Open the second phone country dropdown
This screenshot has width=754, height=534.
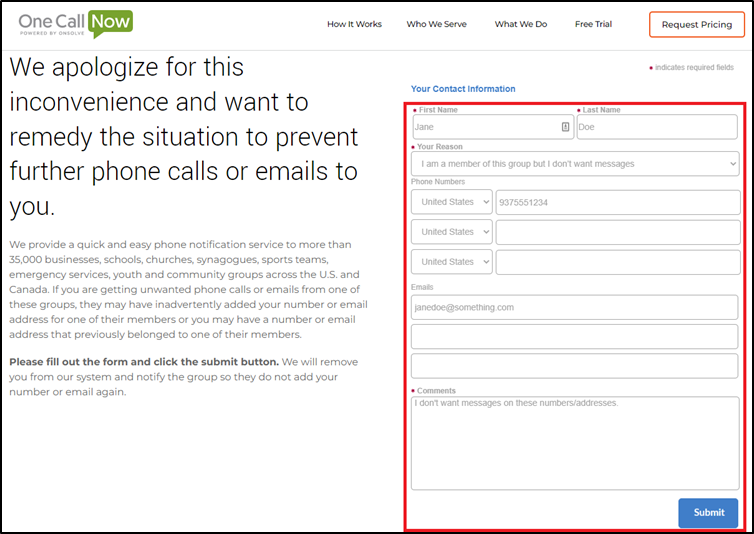coord(452,232)
